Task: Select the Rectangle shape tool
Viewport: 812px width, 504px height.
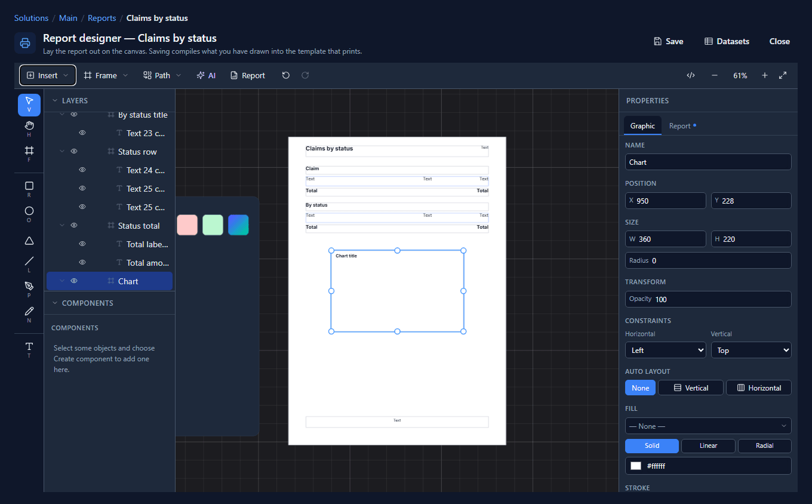Action: [29, 189]
